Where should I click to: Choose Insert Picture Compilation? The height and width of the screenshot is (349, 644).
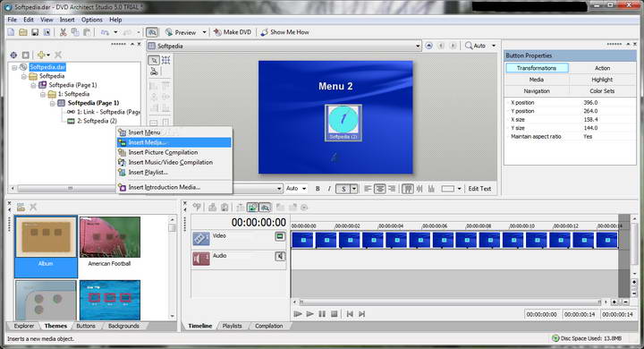pyautogui.click(x=174, y=152)
